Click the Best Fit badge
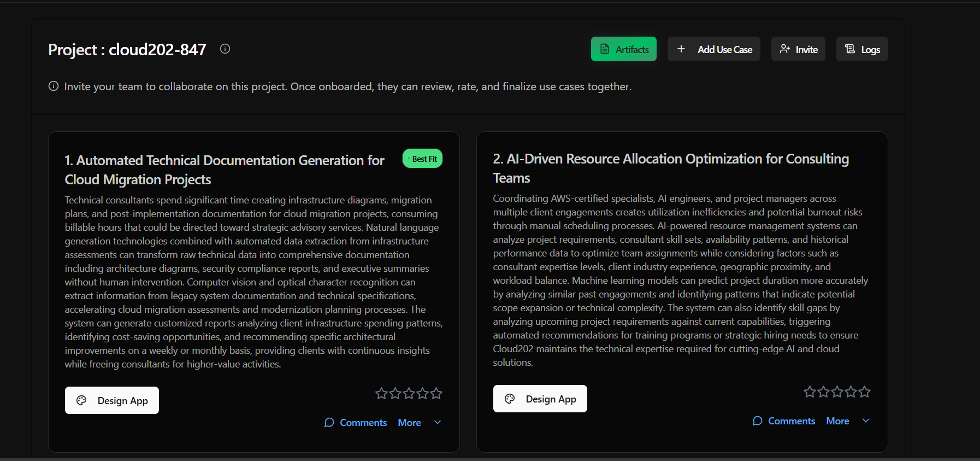This screenshot has width=980, height=461. pyautogui.click(x=422, y=159)
